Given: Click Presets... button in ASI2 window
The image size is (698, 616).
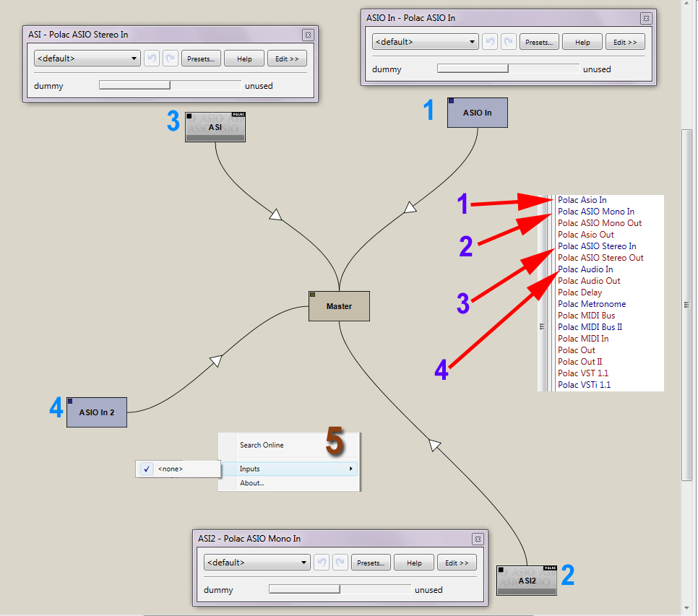Looking at the screenshot, I should coord(371,563).
